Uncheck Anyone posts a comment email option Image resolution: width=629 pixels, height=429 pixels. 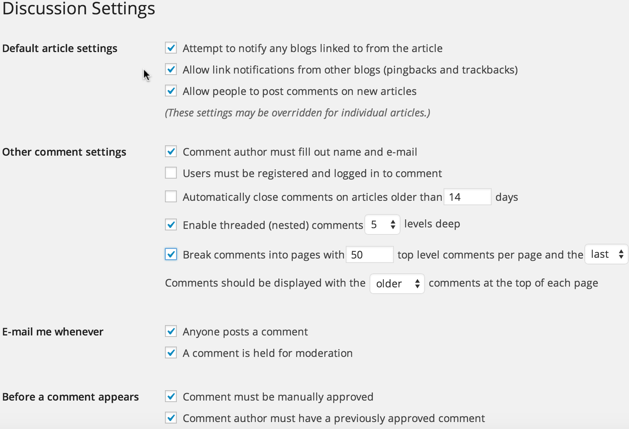click(x=171, y=331)
